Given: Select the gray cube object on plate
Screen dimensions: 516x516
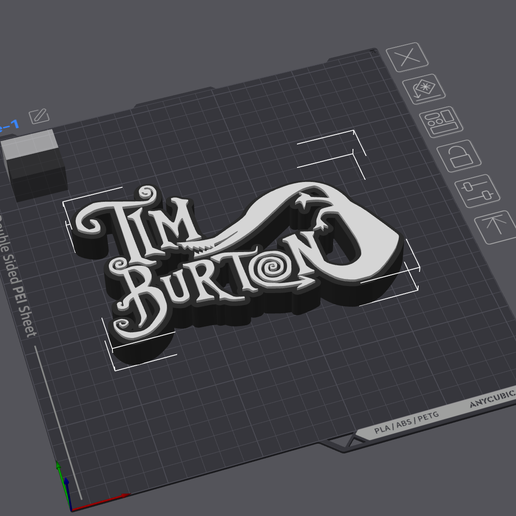Looking at the screenshot, I should point(34,165).
